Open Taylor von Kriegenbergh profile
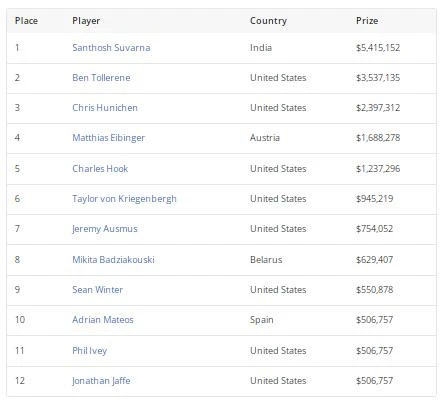The image size is (444, 407). (124, 199)
